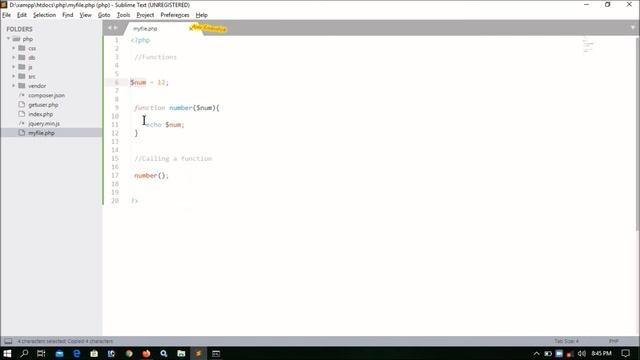The width and height of the screenshot is (640, 360).
Task: Click the echo $num statement
Action: 165,124
